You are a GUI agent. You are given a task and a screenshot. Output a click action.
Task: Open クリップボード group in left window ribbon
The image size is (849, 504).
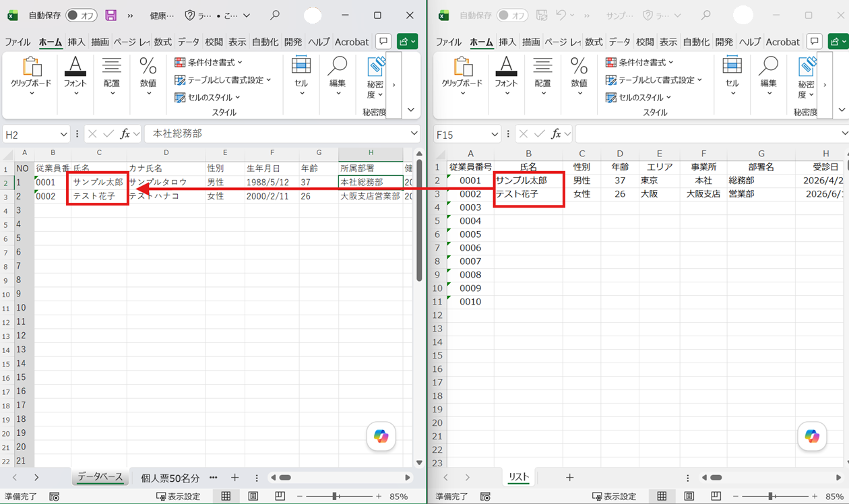[x=31, y=76]
